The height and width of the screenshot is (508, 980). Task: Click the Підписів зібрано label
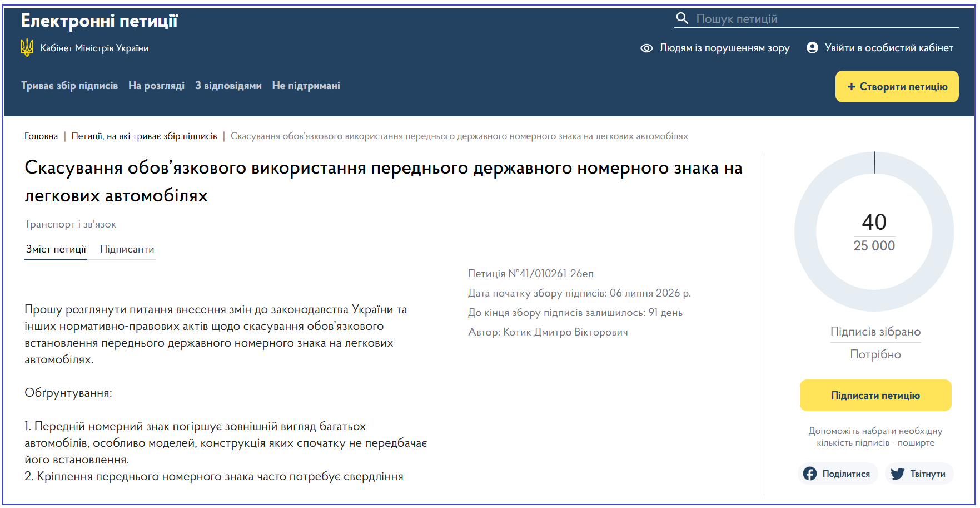pos(875,332)
